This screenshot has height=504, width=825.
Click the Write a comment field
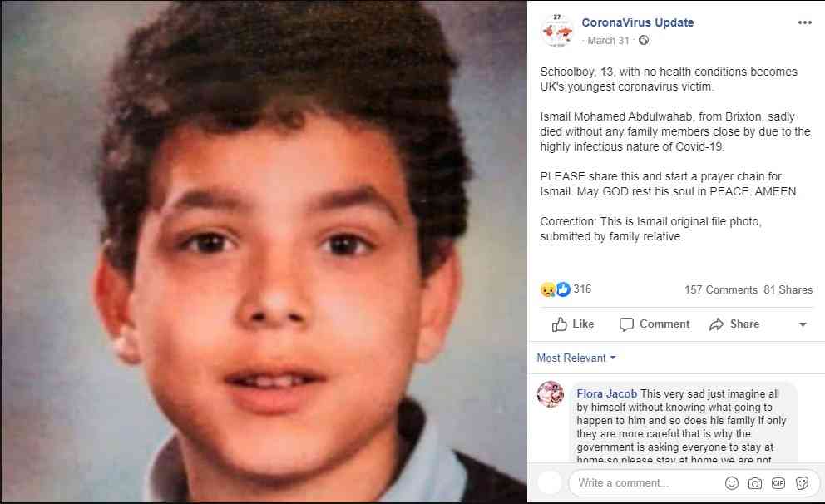point(647,483)
